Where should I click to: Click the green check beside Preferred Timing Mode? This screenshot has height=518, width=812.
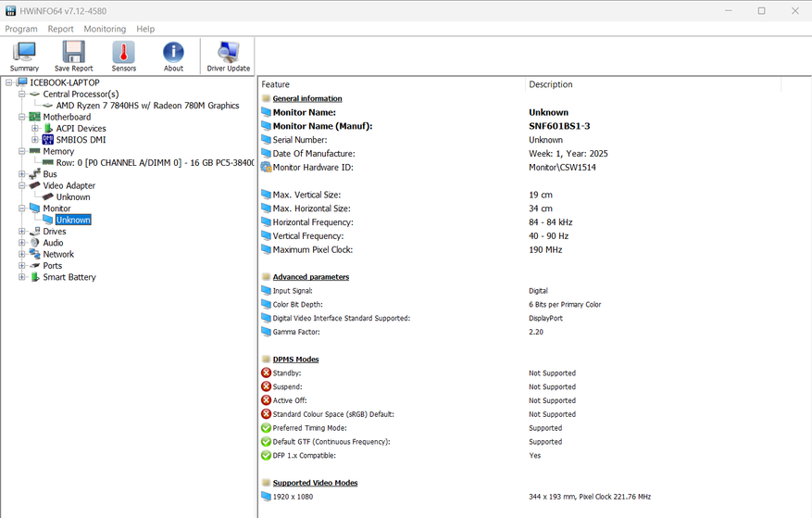(266, 428)
